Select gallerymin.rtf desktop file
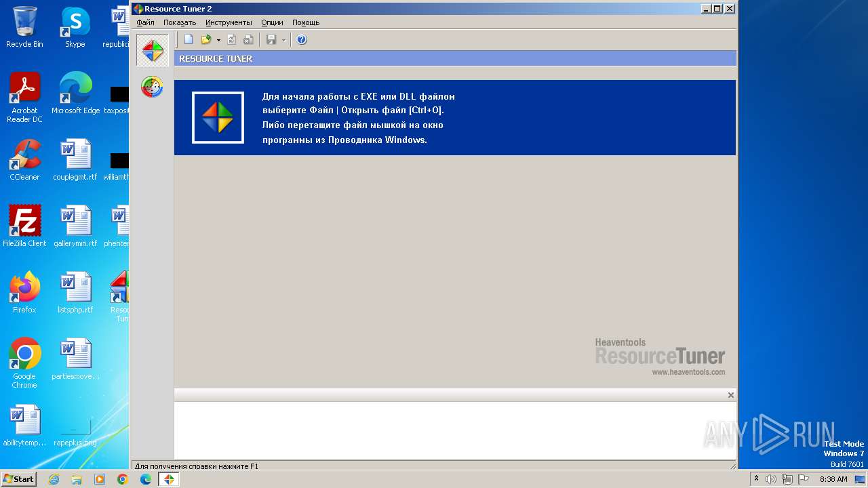 pos(75,226)
